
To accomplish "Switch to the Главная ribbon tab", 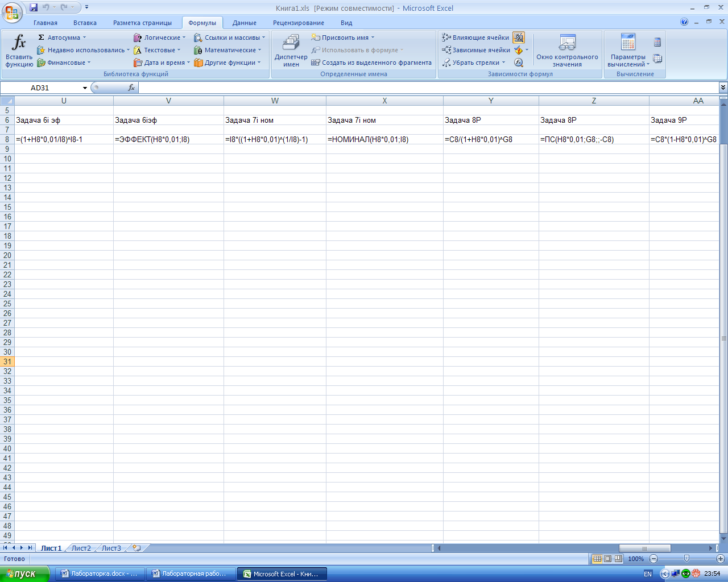I will (x=45, y=23).
